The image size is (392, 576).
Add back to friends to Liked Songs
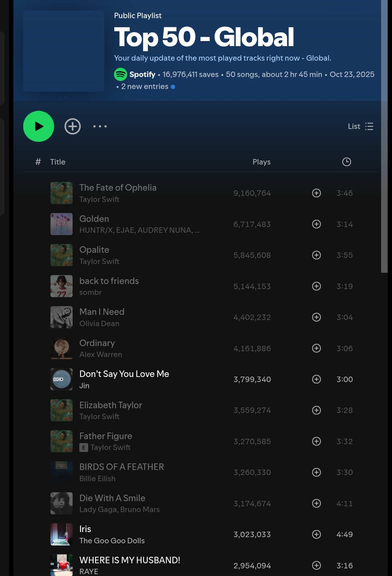pos(317,286)
